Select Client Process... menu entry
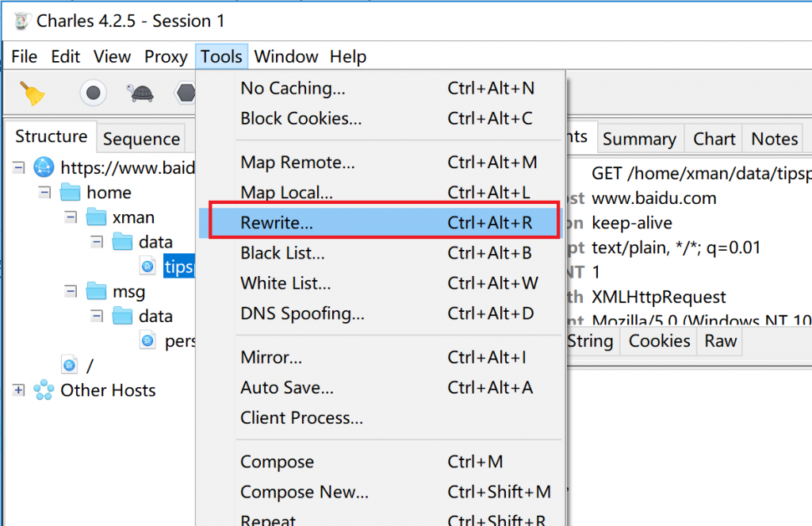This screenshot has height=526, width=812. (382, 417)
